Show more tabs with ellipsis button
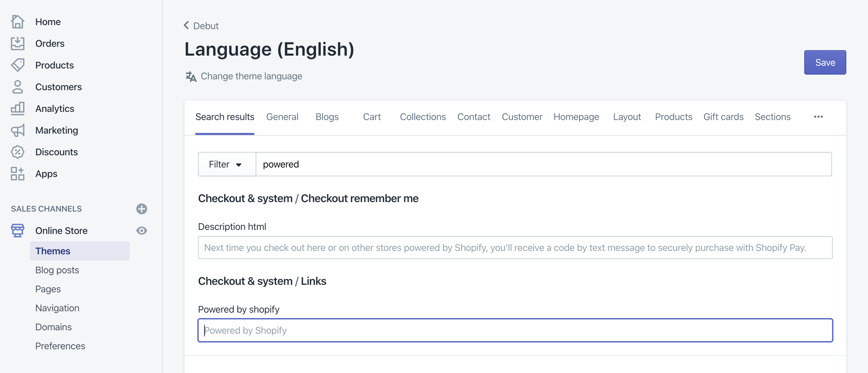 coord(818,117)
